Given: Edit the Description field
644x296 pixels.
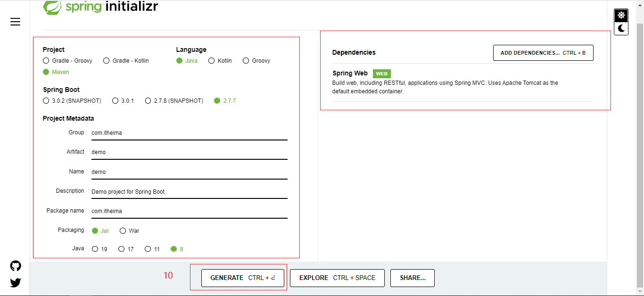Looking at the screenshot, I should [x=189, y=192].
